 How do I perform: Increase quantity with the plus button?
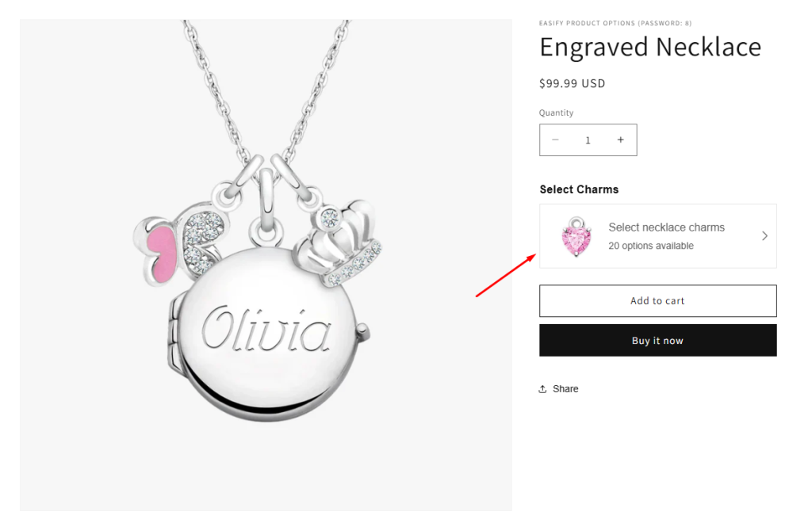[x=620, y=140]
